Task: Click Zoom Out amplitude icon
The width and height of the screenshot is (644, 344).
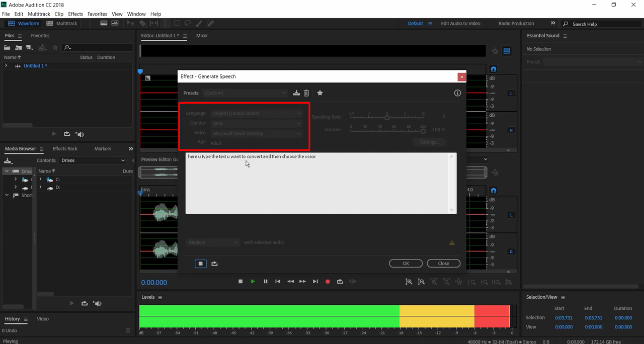Action: click(x=421, y=282)
